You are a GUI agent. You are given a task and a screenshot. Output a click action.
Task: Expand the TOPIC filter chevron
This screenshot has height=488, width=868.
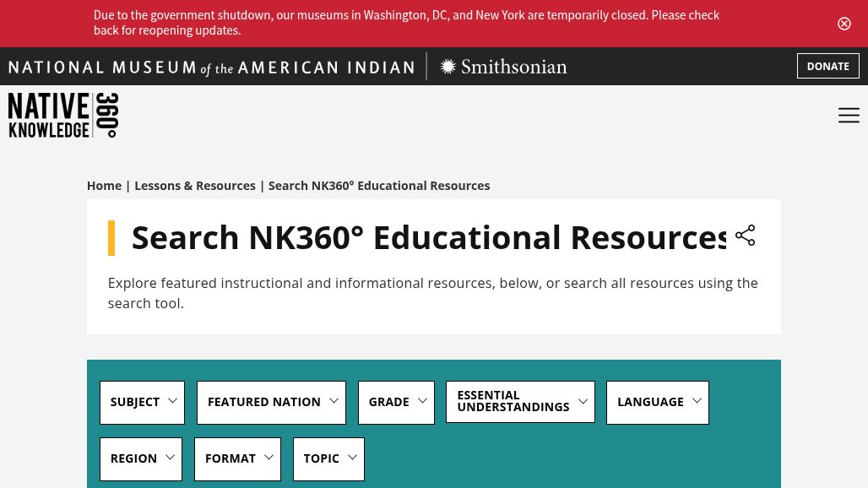352,458
